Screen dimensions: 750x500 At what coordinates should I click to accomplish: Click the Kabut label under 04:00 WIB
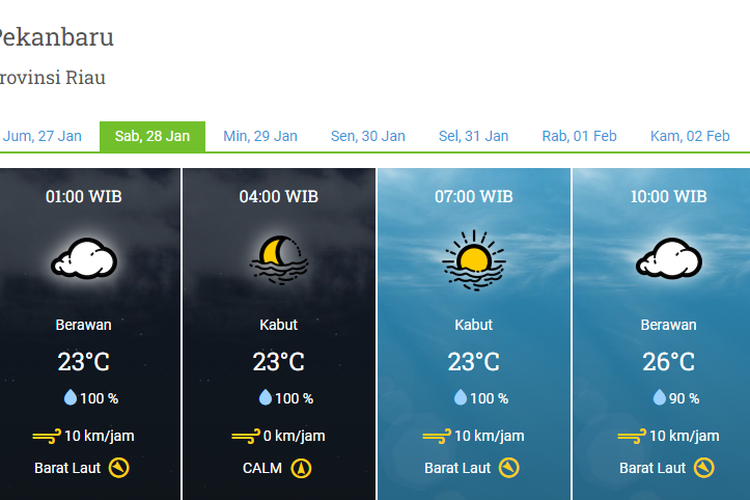click(x=278, y=325)
